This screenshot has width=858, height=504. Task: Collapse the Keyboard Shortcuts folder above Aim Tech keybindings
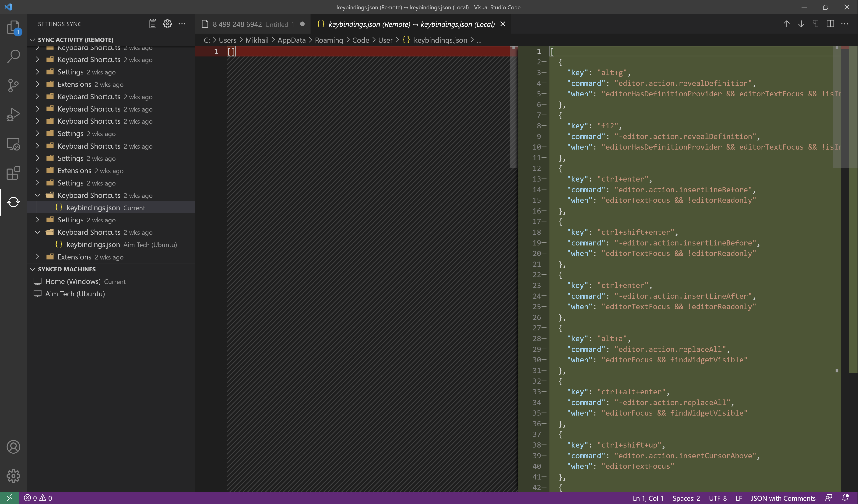point(37,232)
